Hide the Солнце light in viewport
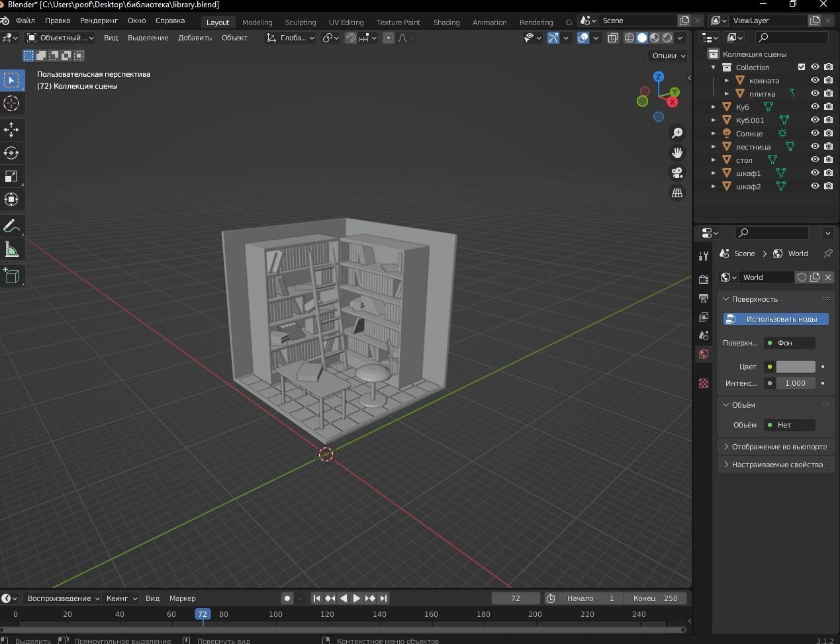The width and height of the screenshot is (840, 644). 816,133
